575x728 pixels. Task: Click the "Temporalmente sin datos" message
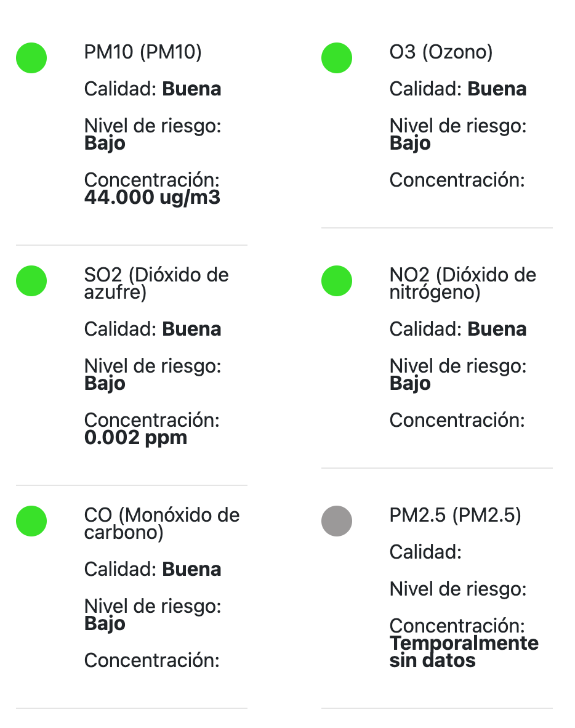(464, 652)
